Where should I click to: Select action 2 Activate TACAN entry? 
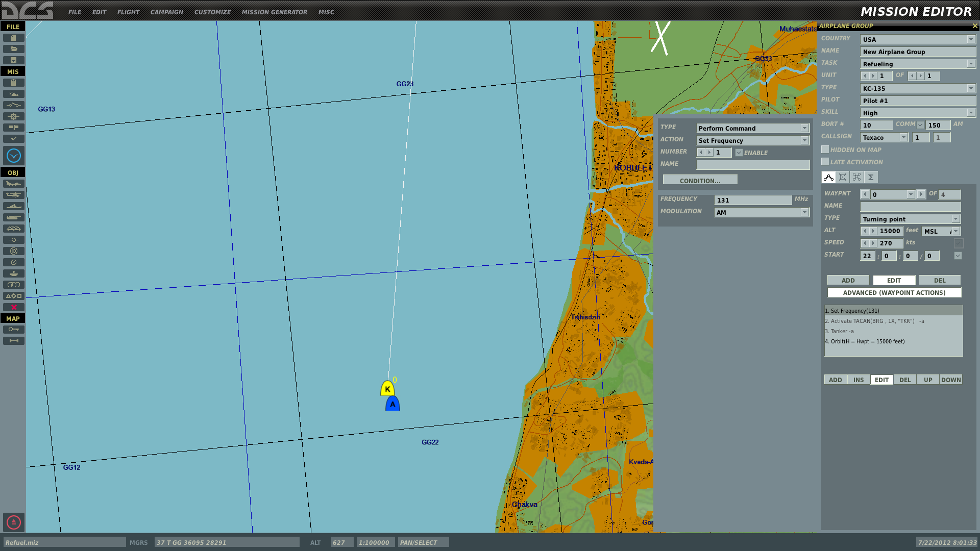point(893,321)
